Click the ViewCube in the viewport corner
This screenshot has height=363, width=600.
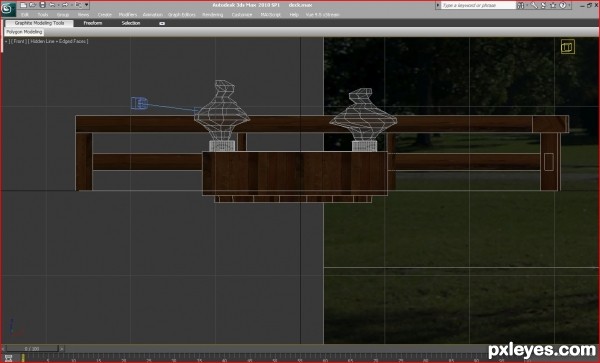click(567, 47)
